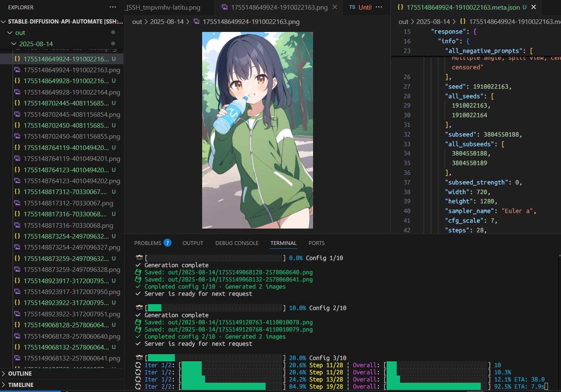Click the "all_subseeds": [ line
Image resolution: width=561 pixels, height=392 pixels.
tap(475, 144)
